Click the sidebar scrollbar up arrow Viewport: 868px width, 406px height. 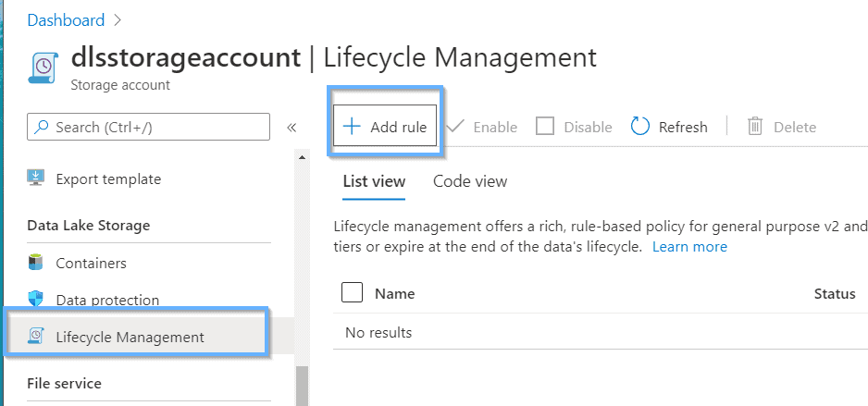[x=302, y=157]
